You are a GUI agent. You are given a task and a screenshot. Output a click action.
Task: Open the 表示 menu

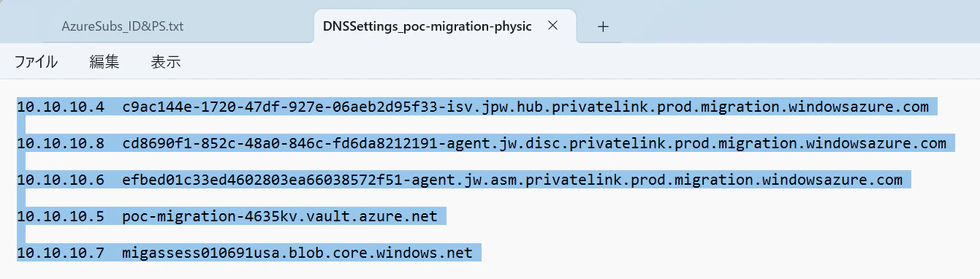(x=166, y=62)
